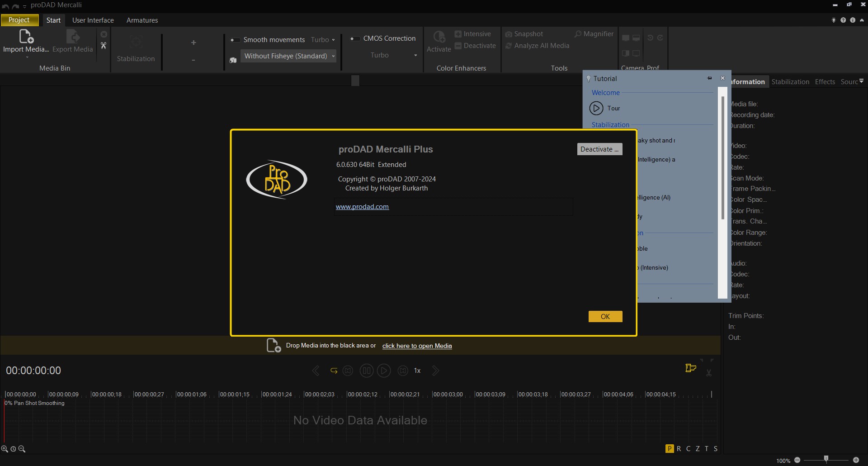Open quick access toolbar dropdown arrow
868x466 pixels.
24,6
